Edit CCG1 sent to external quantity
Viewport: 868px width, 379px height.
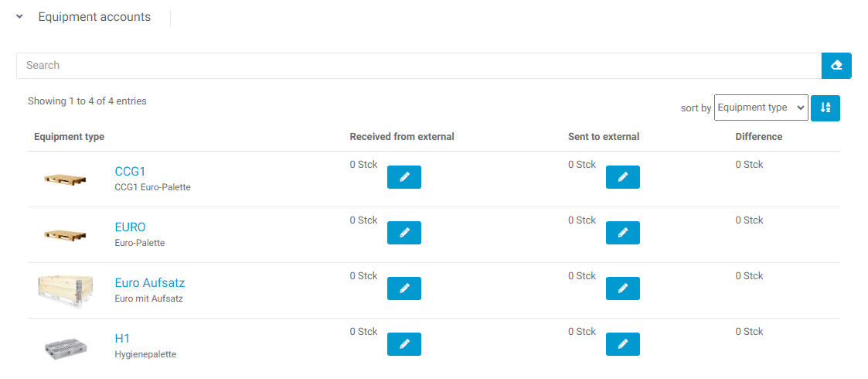tap(622, 177)
